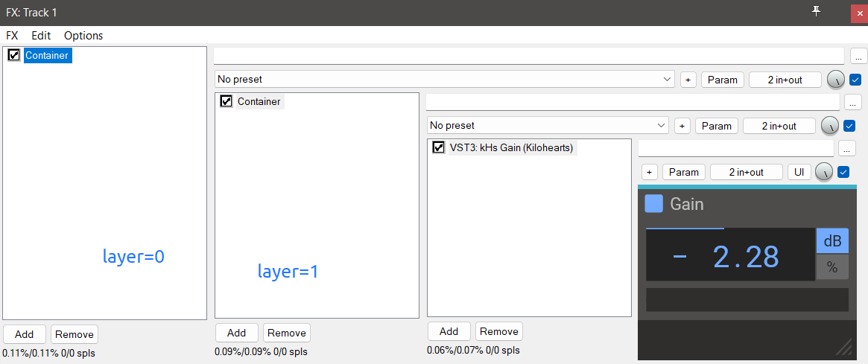
Task: Click the Gain plugin title label
Action: point(687,204)
